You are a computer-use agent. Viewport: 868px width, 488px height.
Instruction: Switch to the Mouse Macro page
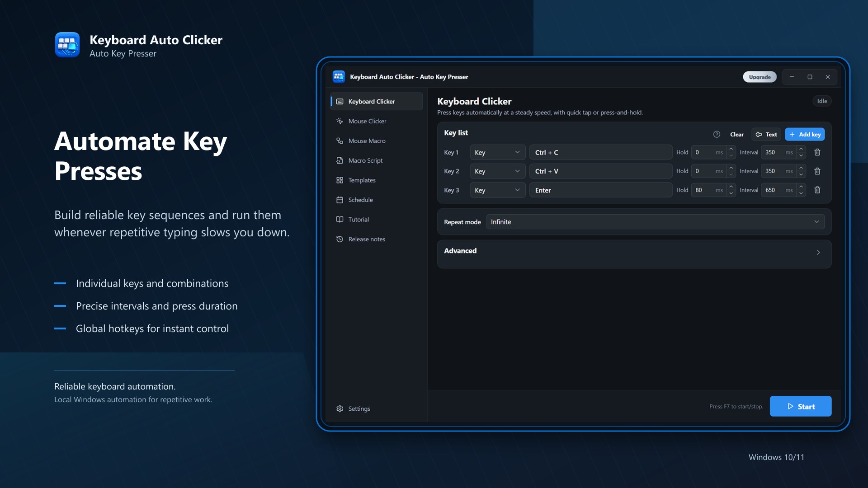click(x=377, y=141)
